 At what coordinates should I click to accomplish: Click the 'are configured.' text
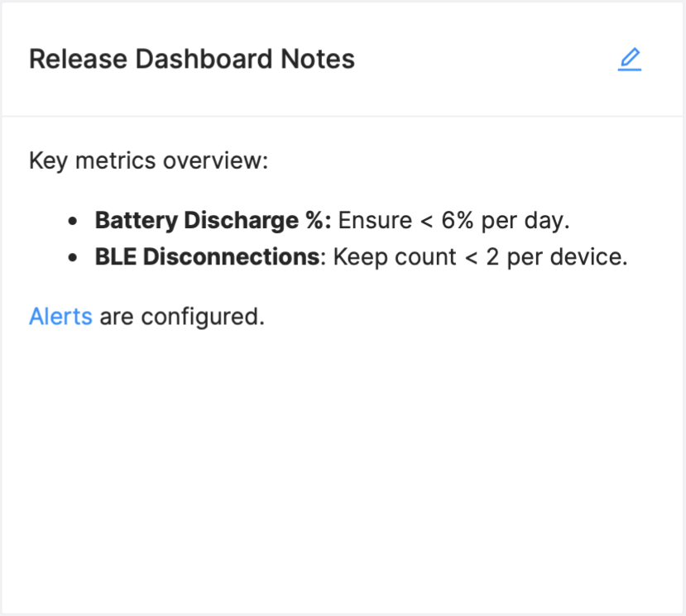click(182, 317)
